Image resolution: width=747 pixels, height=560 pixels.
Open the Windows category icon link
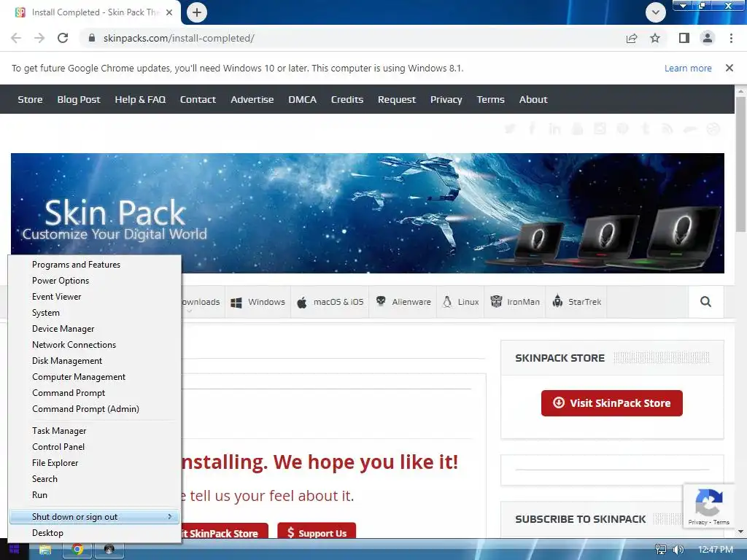click(236, 303)
